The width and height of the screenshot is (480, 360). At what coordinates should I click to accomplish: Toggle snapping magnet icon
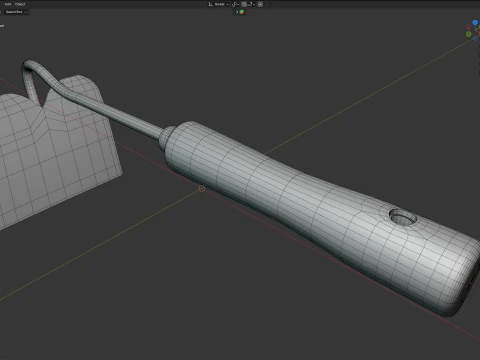point(244,4)
